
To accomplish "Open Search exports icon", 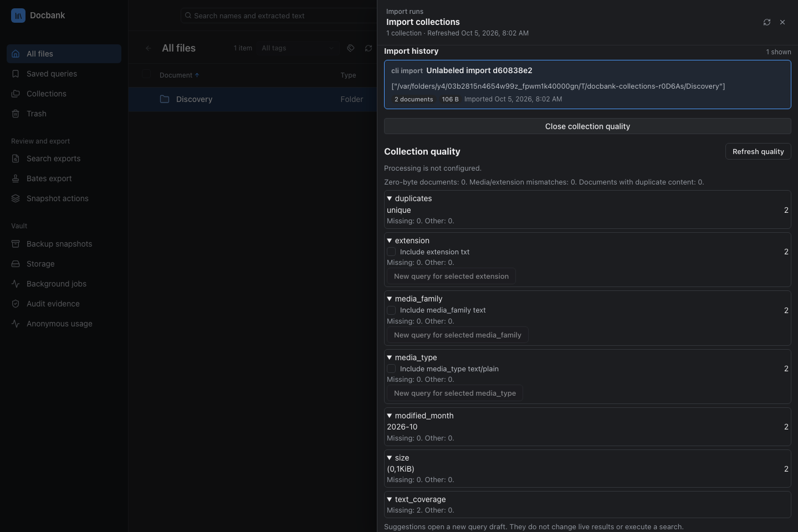I will (x=16, y=158).
